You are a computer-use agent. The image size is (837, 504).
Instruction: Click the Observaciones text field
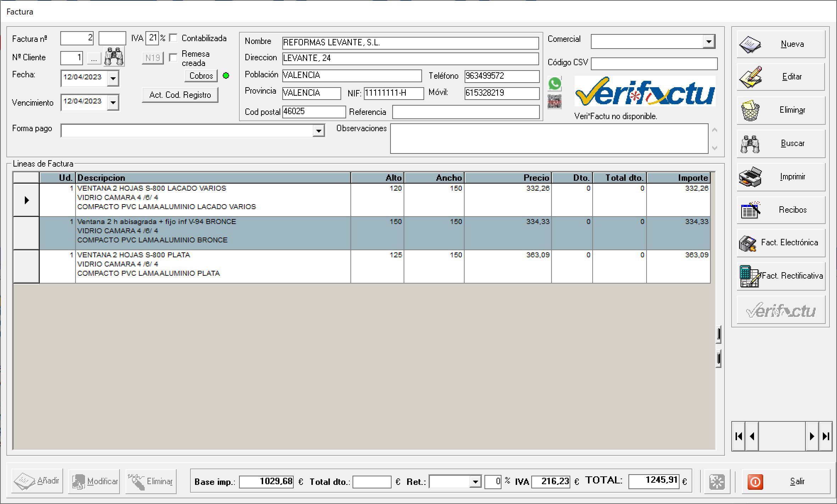[549, 139]
